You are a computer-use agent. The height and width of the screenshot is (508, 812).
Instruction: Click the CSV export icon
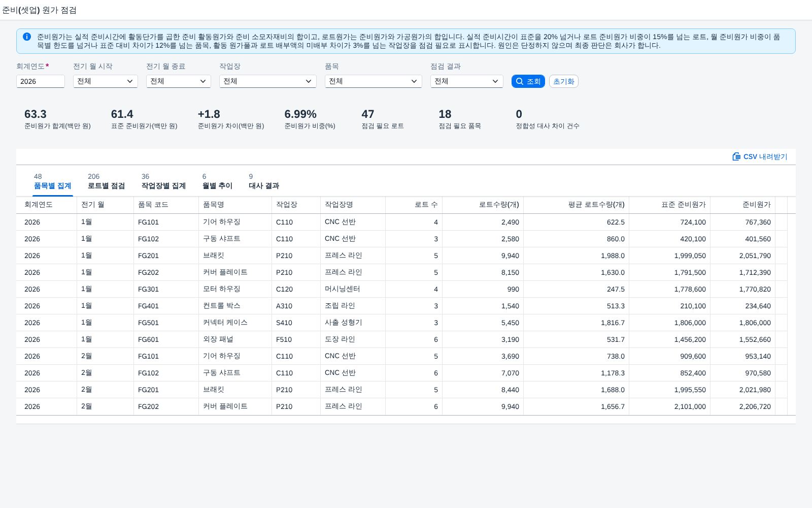point(736,156)
